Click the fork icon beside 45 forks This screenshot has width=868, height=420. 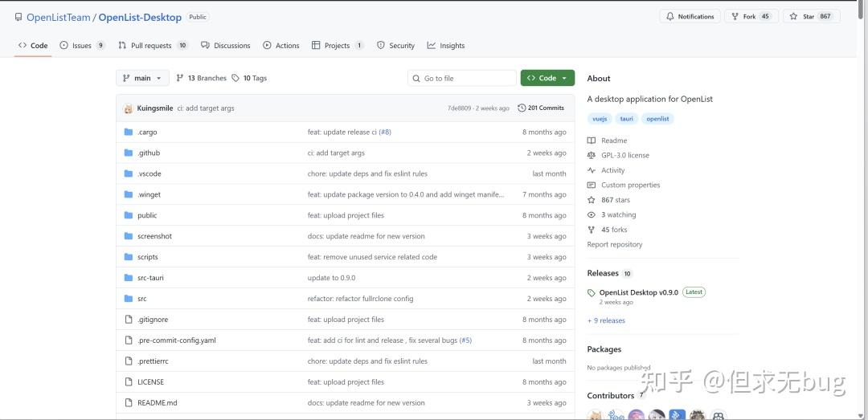coord(592,230)
